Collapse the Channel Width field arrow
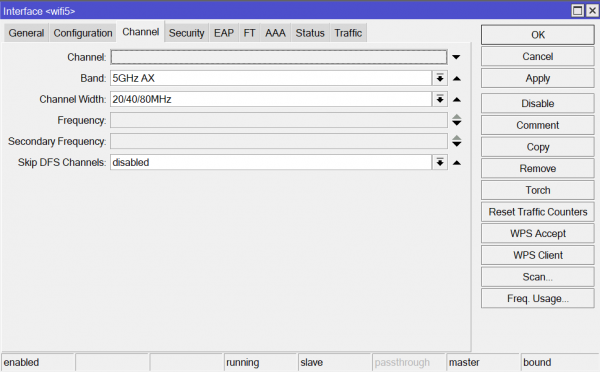Screen dimensions: 600x372 [456, 100]
